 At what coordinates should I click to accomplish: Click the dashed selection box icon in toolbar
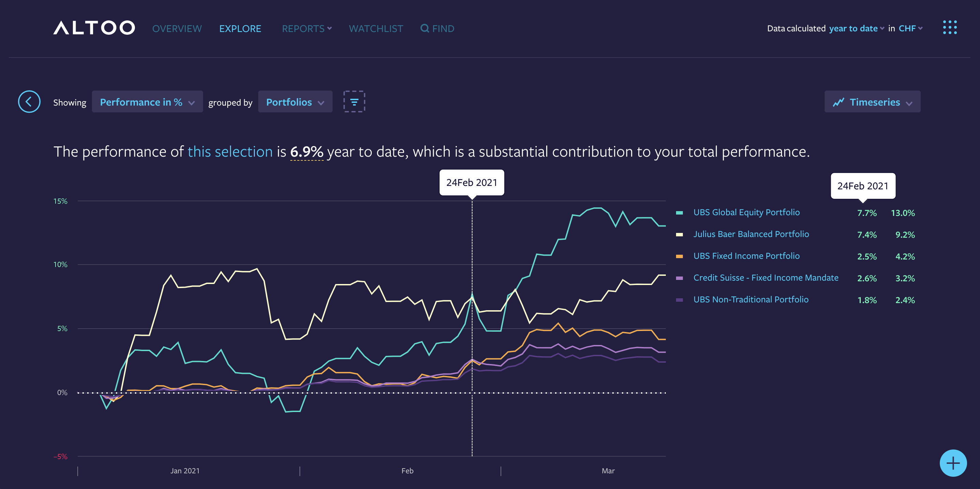click(x=354, y=101)
